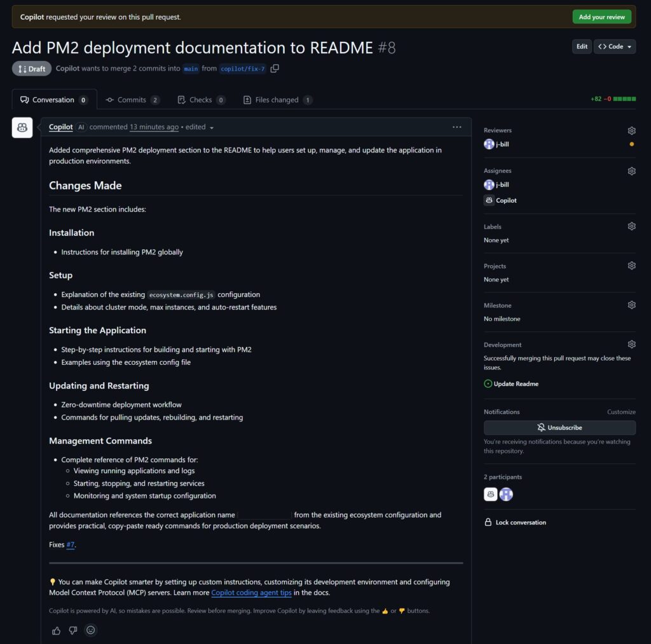Click the ecosystem.config.js code text
The width and height of the screenshot is (651, 644).
point(181,295)
